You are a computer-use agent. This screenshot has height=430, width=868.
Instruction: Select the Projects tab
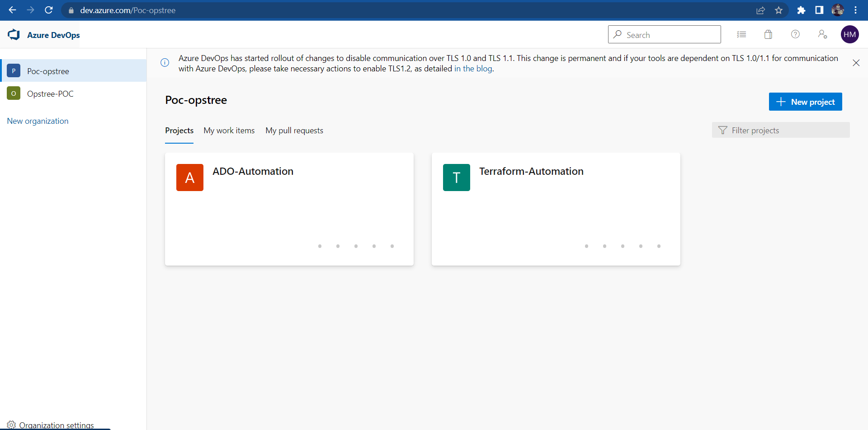tap(179, 130)
